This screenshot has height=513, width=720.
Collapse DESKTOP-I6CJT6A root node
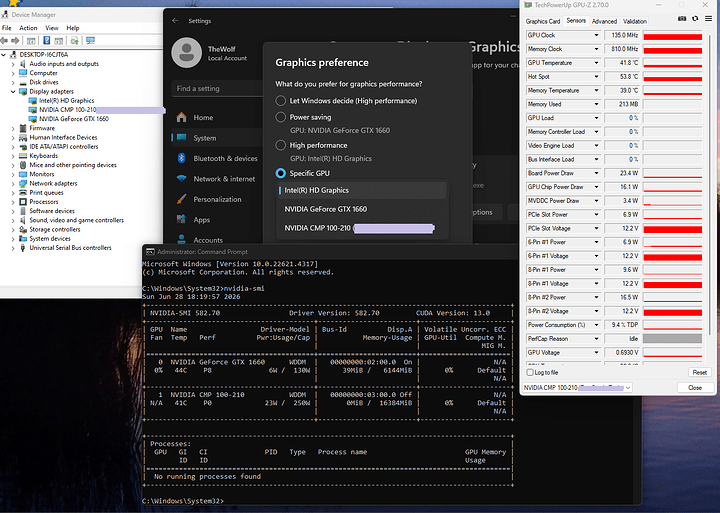coord(4,55)
